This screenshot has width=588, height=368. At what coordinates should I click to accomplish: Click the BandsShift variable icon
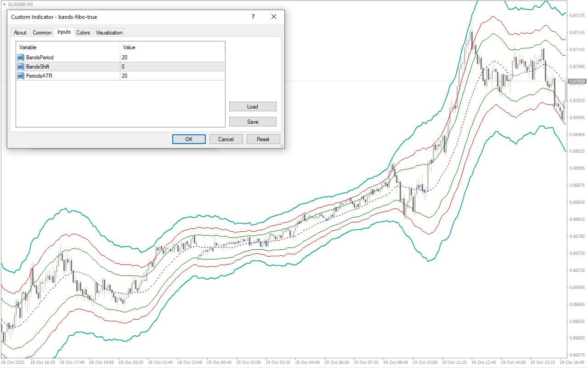point(21,67)
